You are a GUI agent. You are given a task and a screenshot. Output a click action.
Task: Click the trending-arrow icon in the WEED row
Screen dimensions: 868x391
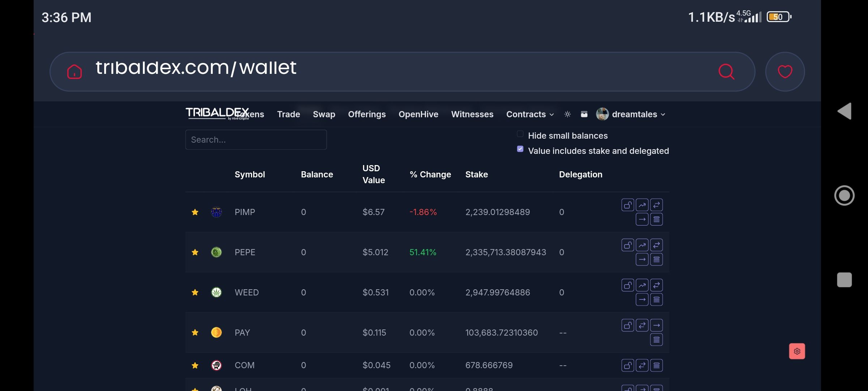tap(642, 285)
